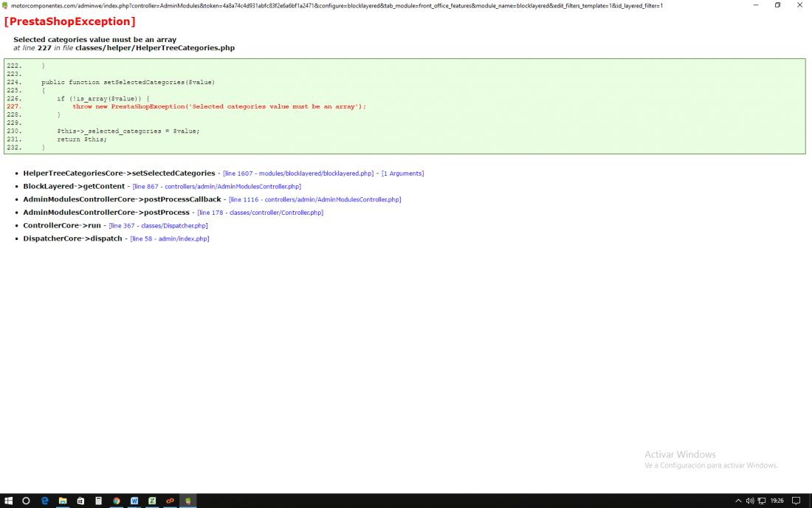Click stack entry DispatcherCore->dispatch
Image resolution: width=812 pixels, height=508 pixels.
pos(72,238)
